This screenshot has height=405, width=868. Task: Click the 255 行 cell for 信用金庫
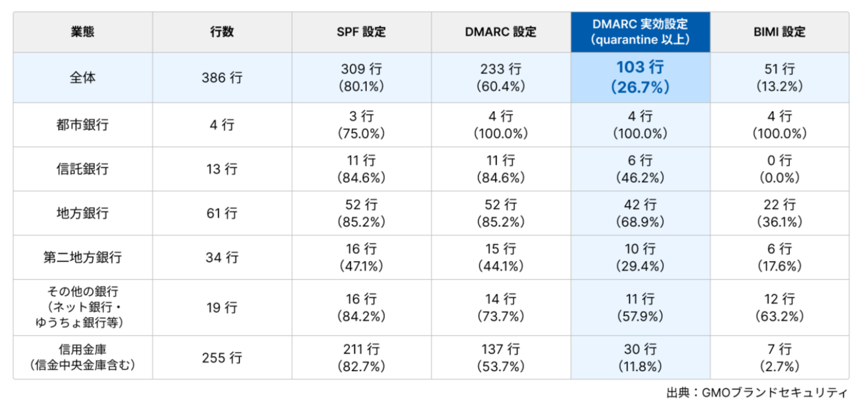222,358
